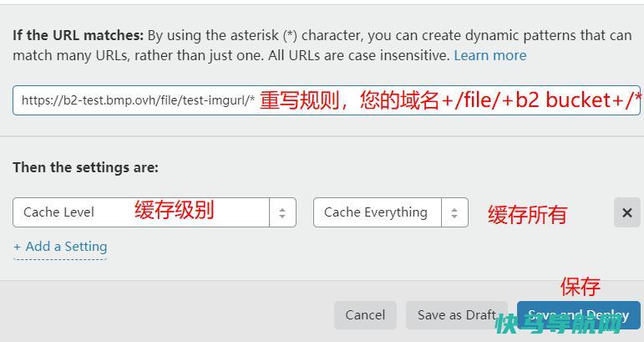Remove the Cache Level setting row
This screenshot has width=644, height=342.
626,212
